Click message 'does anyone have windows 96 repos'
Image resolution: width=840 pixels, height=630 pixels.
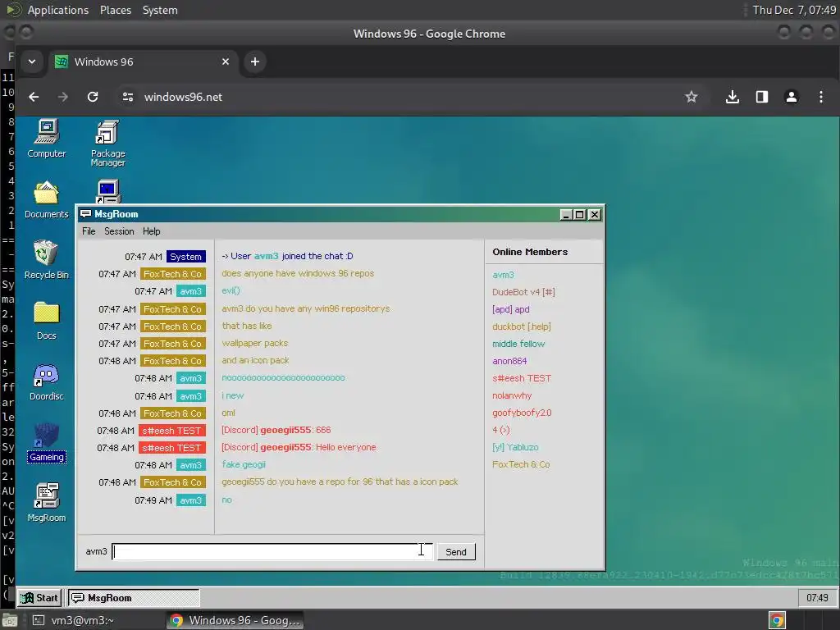(x=297, y=273)
